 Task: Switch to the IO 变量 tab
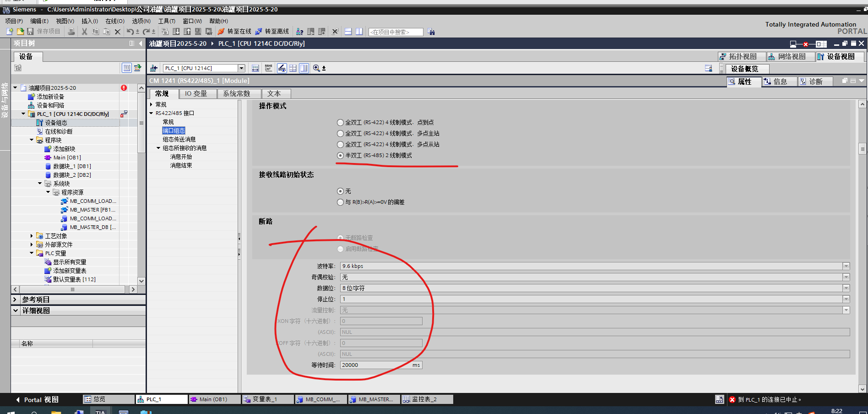(x=197, y=93)
